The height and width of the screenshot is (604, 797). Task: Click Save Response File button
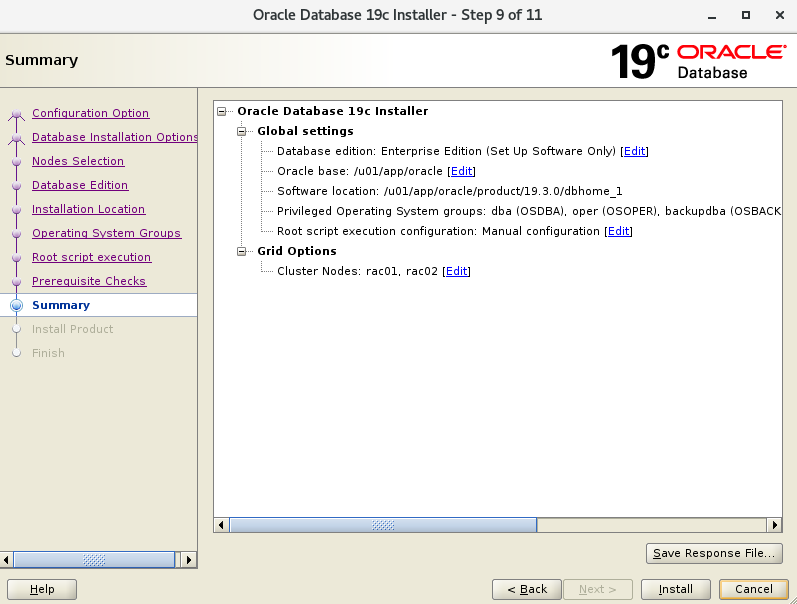point(713,553)
